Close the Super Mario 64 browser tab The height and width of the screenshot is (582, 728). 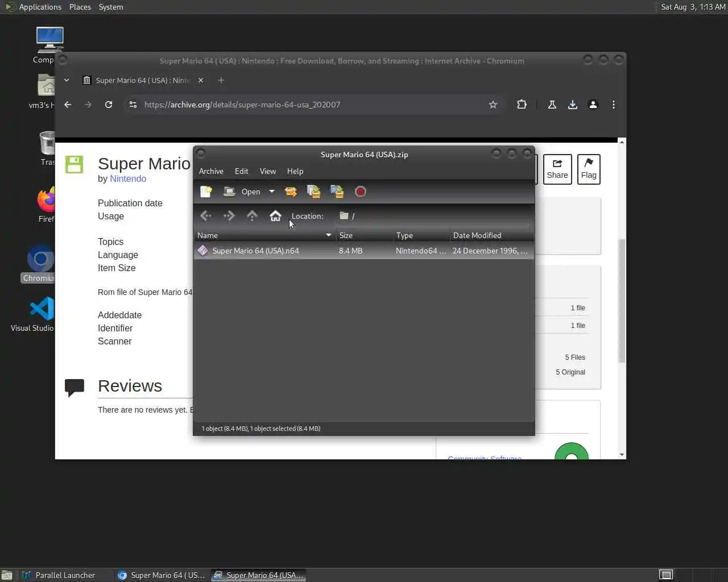click(x=201, y=80)
